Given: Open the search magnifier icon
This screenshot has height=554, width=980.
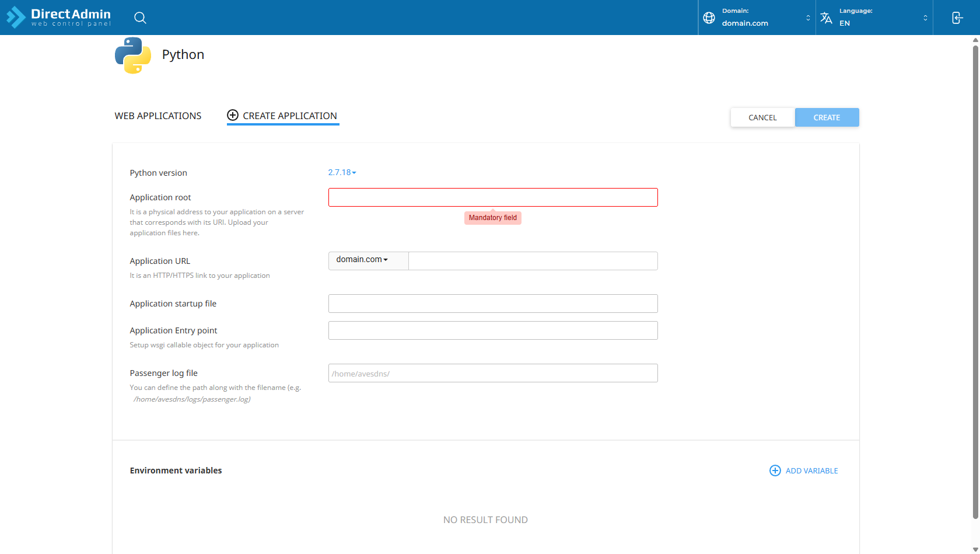Looking at the screenshot, I should tap(140, 18).
